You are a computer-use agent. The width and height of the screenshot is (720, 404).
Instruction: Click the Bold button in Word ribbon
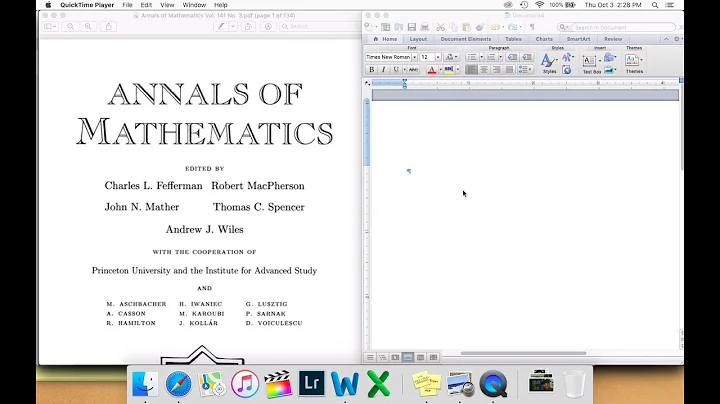[371, 70]
